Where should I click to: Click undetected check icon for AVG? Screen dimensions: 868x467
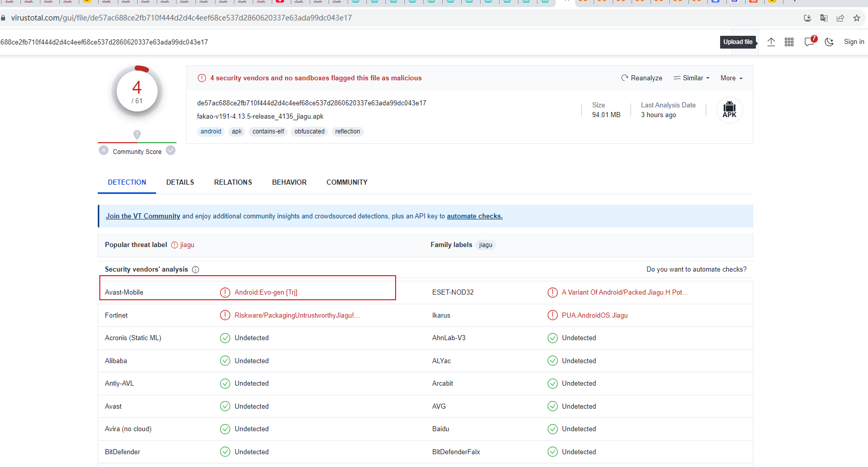(553, 406)
